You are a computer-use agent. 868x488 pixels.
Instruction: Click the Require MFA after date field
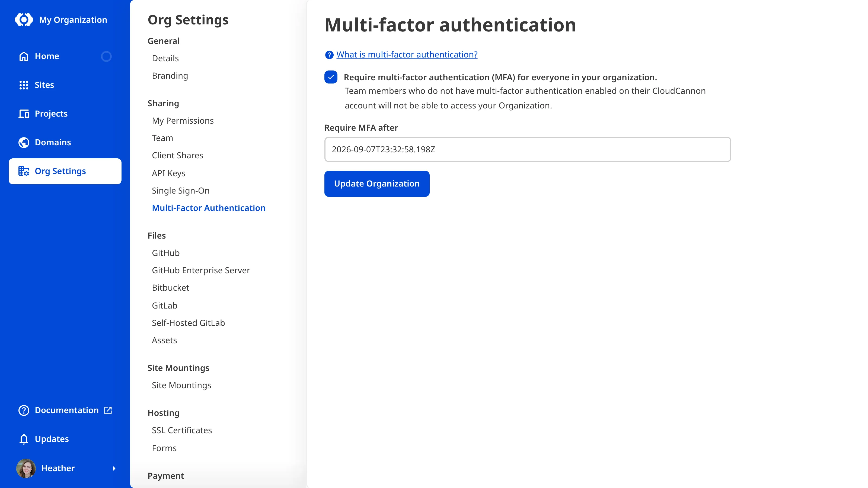(x=527, y=149)
